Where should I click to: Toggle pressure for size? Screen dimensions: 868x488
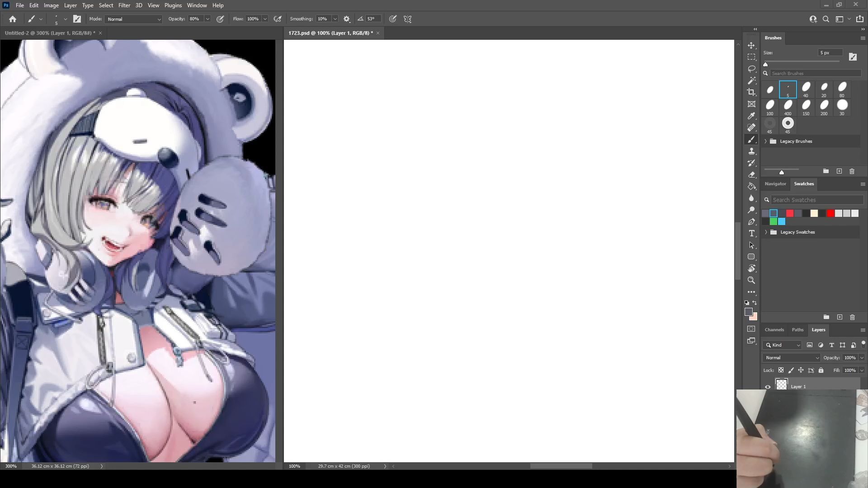393,19
